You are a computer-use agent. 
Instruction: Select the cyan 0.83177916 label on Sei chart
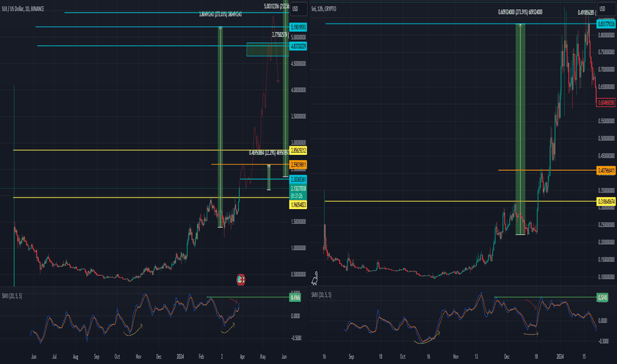tap(606, 24)
